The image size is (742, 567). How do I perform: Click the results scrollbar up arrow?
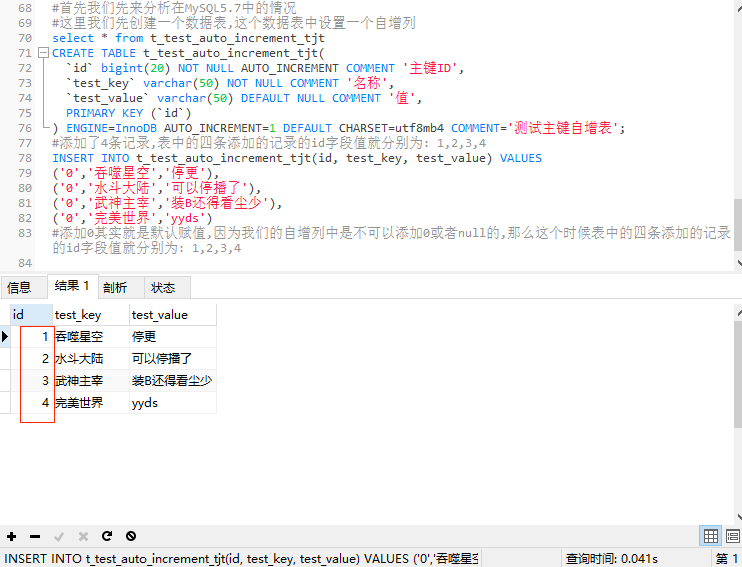pyautogui.click(x=739, y=313)
